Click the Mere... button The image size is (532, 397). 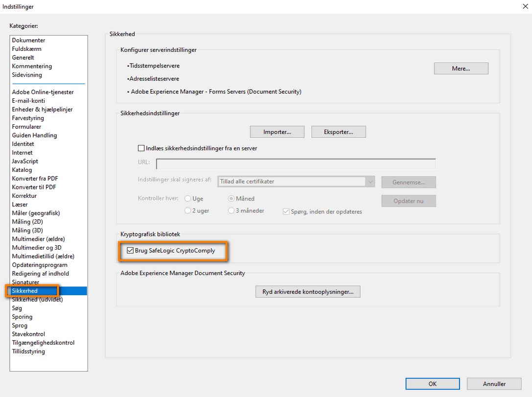pos(461,68)
